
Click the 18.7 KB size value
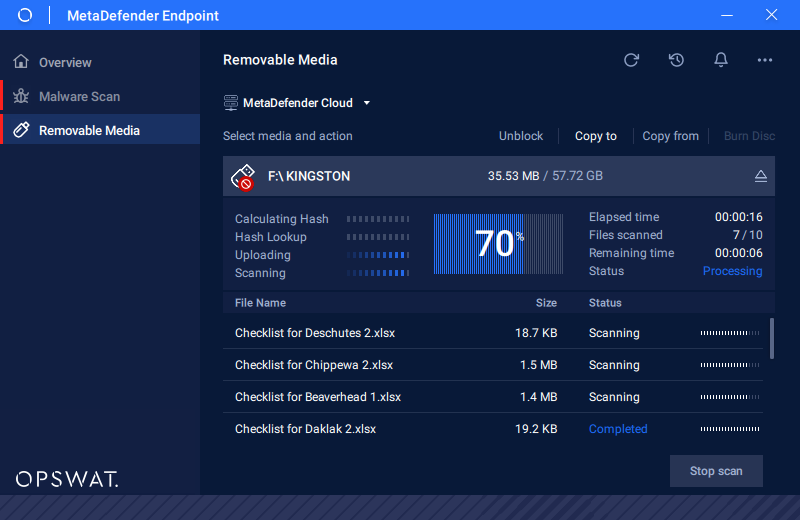coord(536,333)
